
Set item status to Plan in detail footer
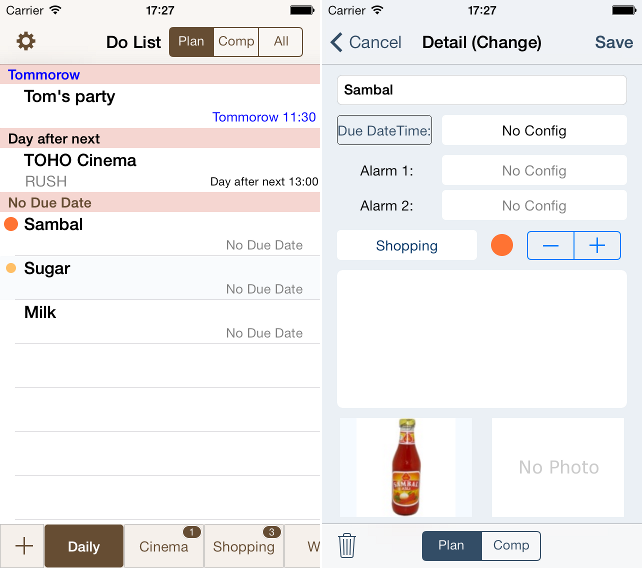coord(452,545)
